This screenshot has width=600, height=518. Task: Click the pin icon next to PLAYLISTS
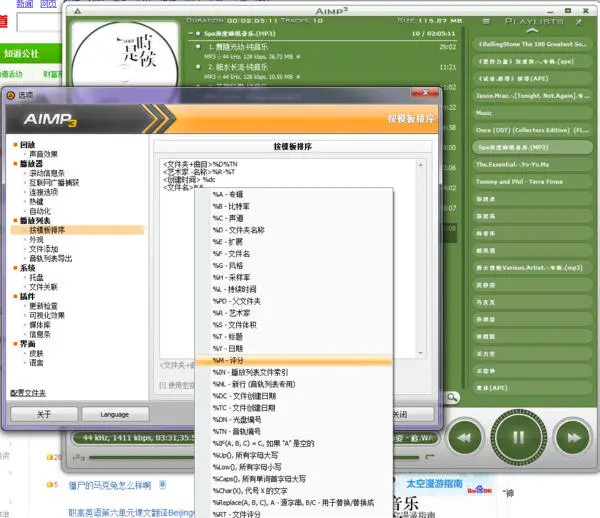click(x=579, y=22)
